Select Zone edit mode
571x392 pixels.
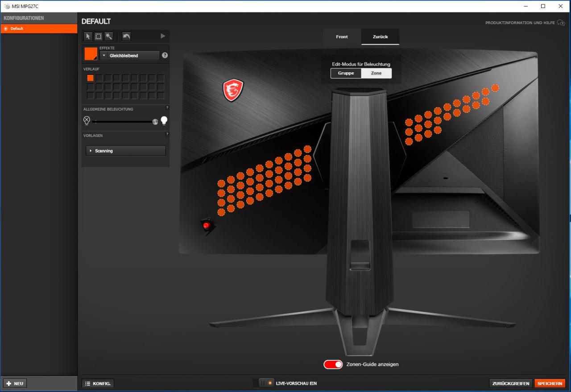376,73
